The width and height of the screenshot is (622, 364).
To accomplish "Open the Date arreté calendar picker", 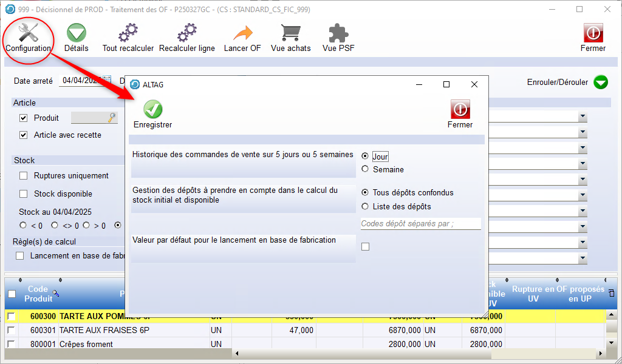I will (108, 80).
